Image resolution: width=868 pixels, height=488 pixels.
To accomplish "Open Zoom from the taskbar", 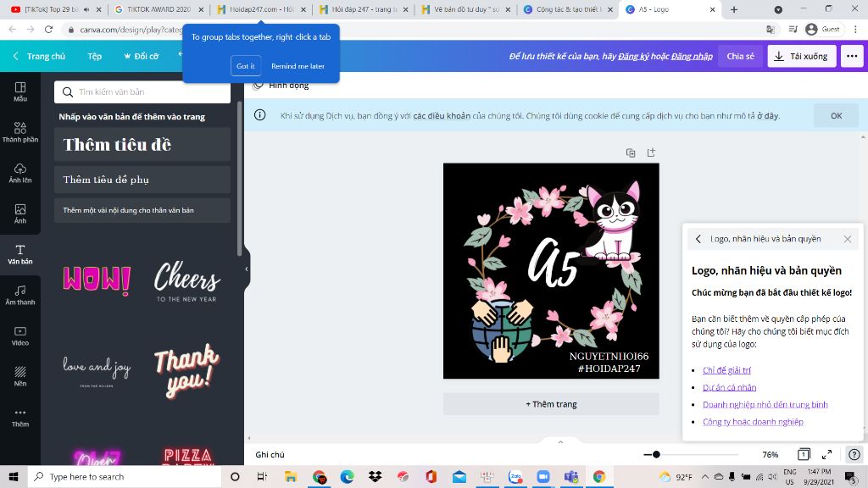I will point(543,476).
